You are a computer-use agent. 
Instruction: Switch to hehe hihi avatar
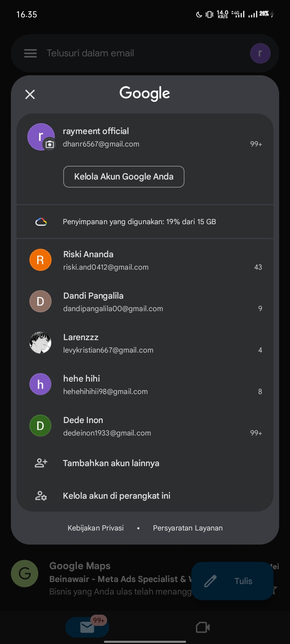coord(40,384)
